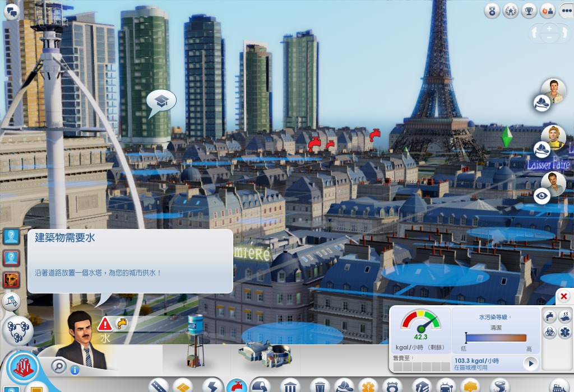The width and height of the screenshot is (574, 392).
Task: Click top avatar's fire helmet badge
Action: (542, 103)
